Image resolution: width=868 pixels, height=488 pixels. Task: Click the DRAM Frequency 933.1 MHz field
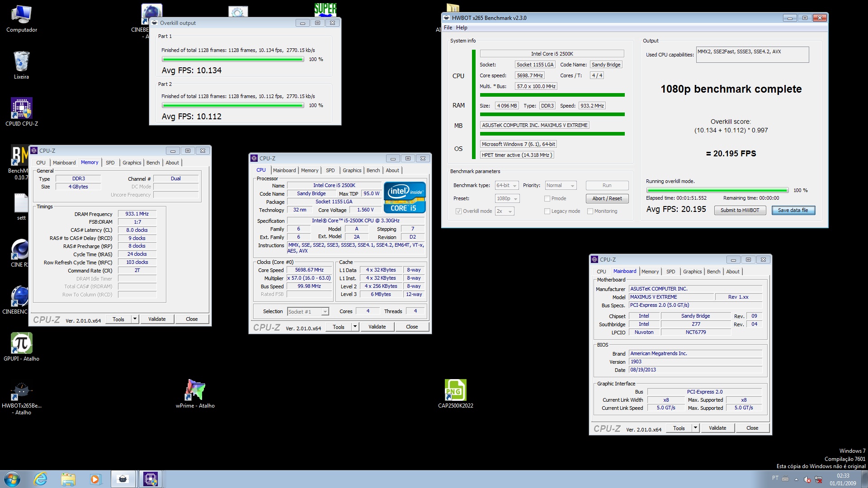click(137, 214)
